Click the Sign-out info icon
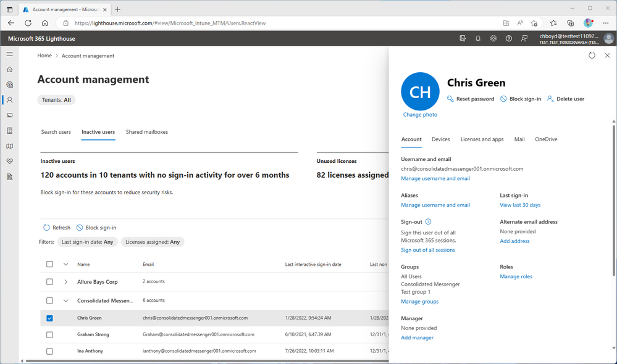617x364 pixels. point(428,221)
